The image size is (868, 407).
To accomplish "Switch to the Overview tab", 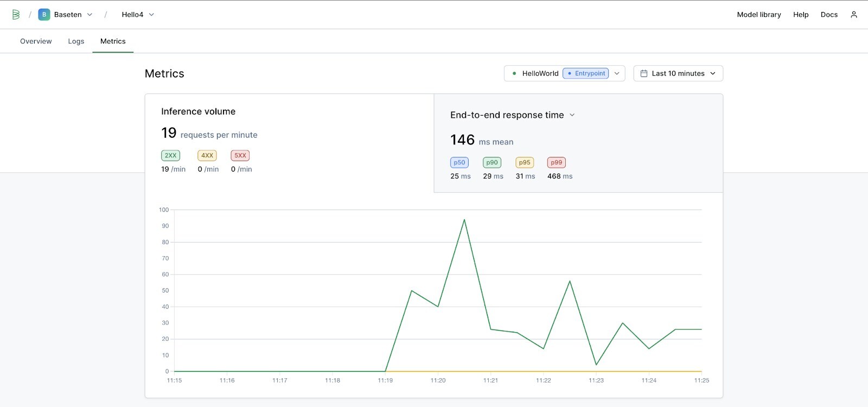I will click(x=36, y=41).
